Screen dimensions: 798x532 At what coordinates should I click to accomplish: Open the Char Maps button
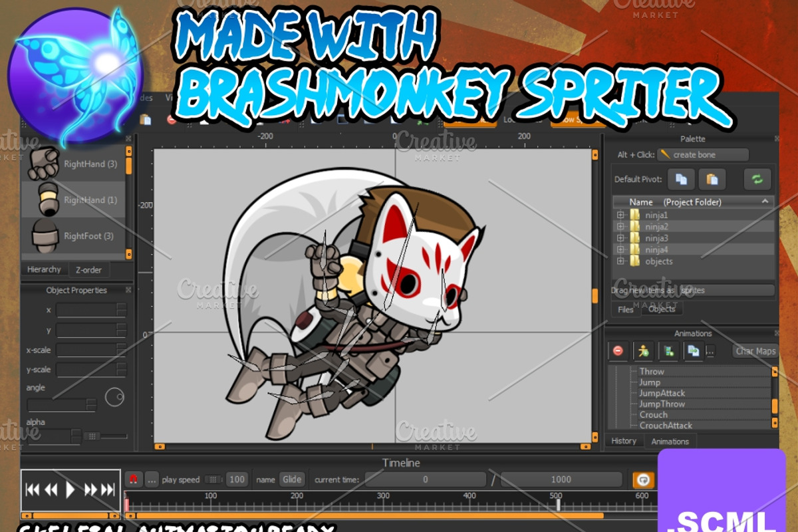click(756, 351)
